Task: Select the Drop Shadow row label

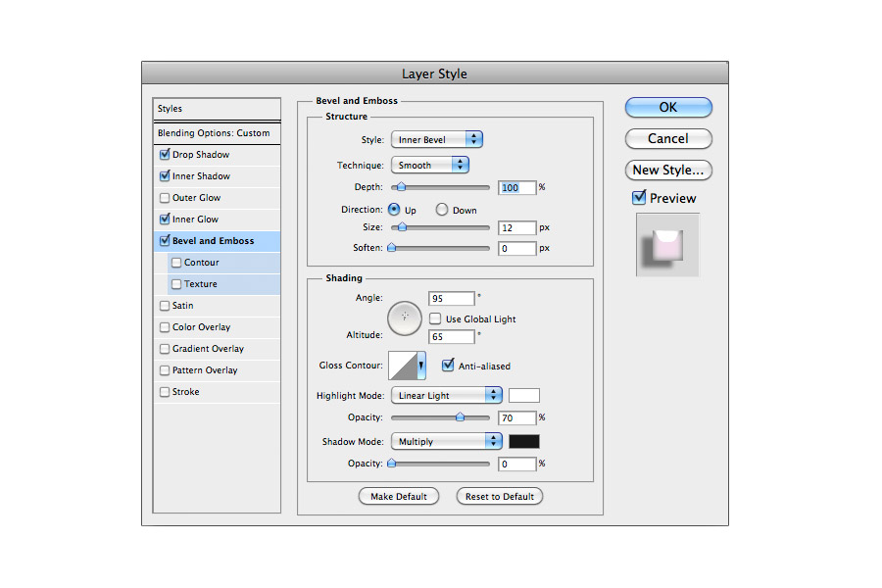Action: tap(201, 154)
